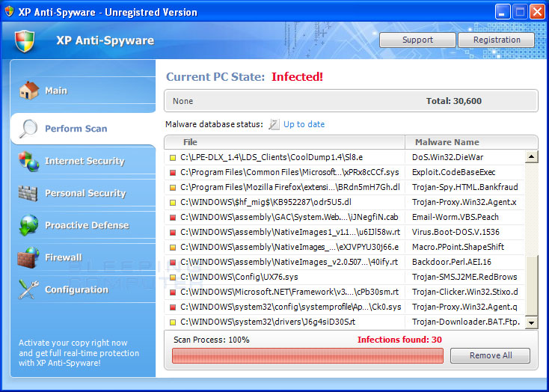
Task: Select the Macro.PPoint.ShapeShift entry
Action: pos(458,248)
